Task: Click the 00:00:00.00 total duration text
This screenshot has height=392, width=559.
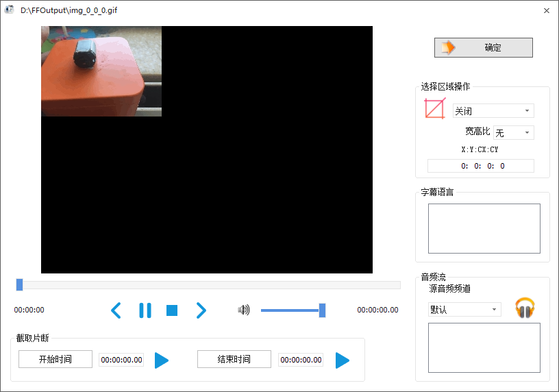Action: [377, 310]
